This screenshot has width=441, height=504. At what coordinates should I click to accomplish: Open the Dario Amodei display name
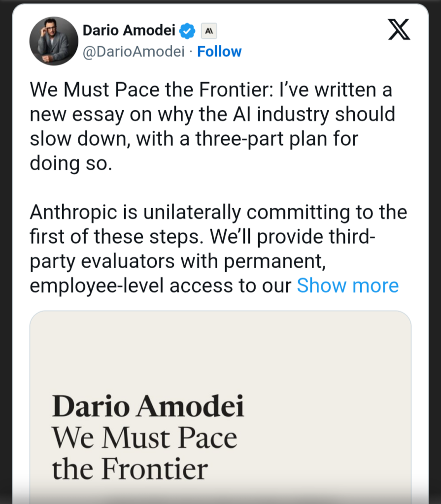click(x=129, y=30)
